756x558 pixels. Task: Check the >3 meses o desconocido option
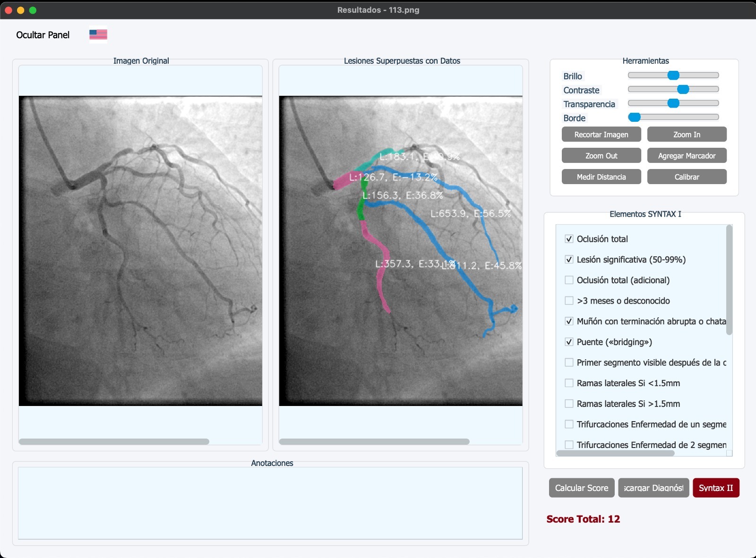coord(569,301)
